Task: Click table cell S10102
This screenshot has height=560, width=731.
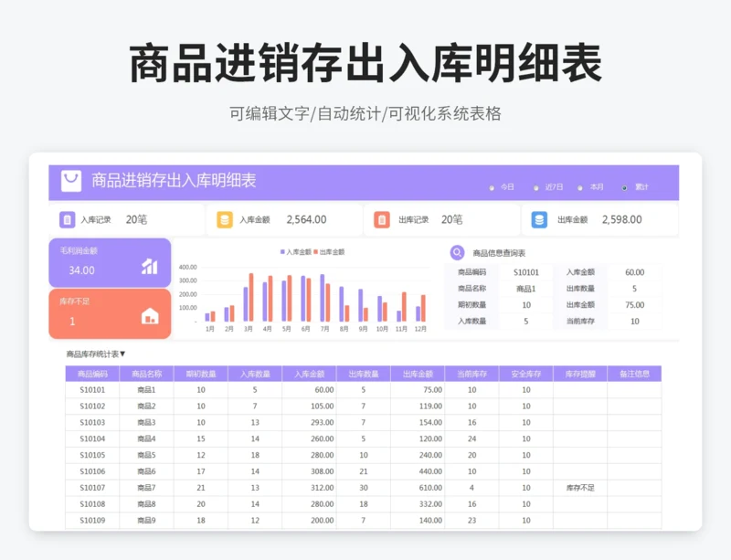Action: click(x=92, y=407)
